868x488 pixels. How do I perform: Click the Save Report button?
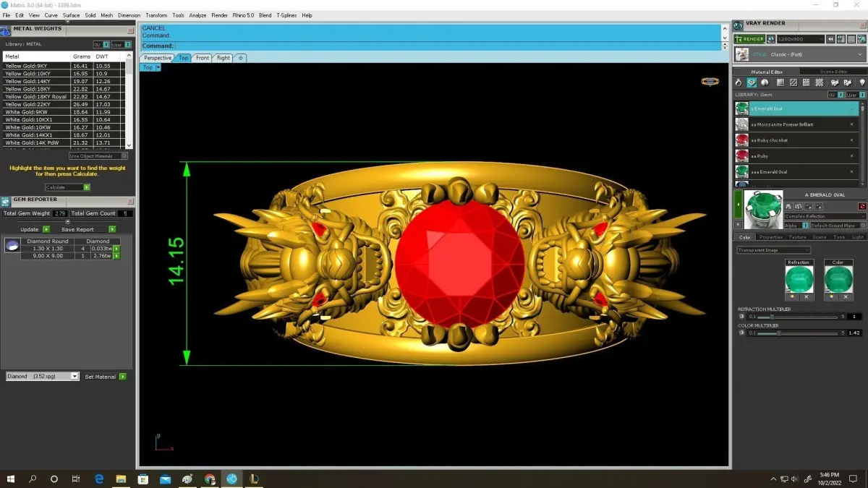[x=88, y=229]
